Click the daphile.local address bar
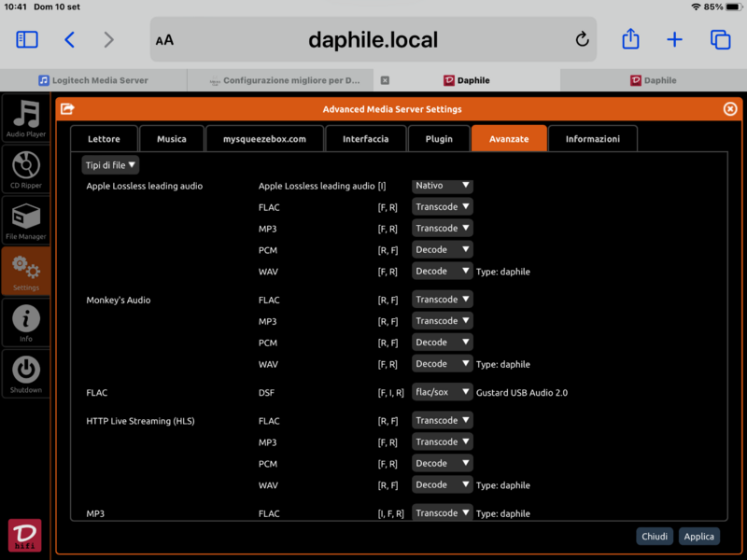The height and width of the screenshot is (560, 747). tap(373, 39)
